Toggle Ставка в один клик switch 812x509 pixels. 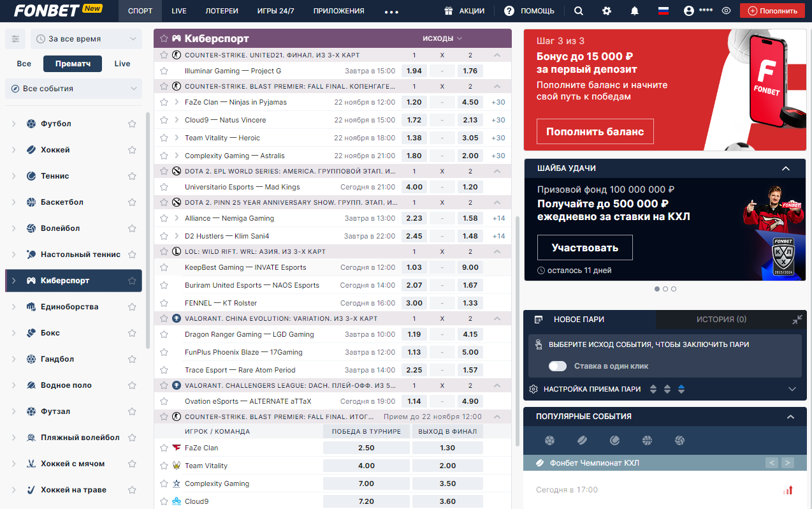click(x=558, y=366)
